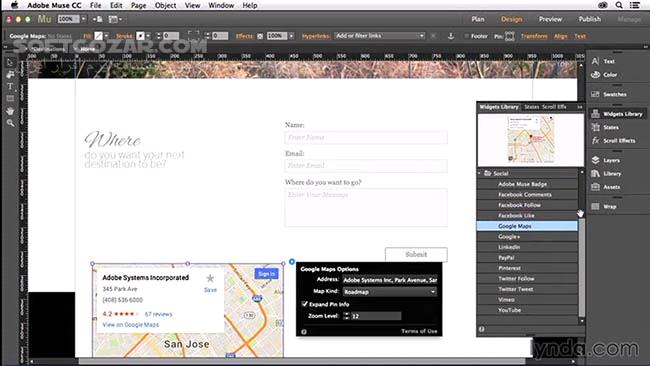Click help icon at Widgets Library bottom

[x=481, y=329]
